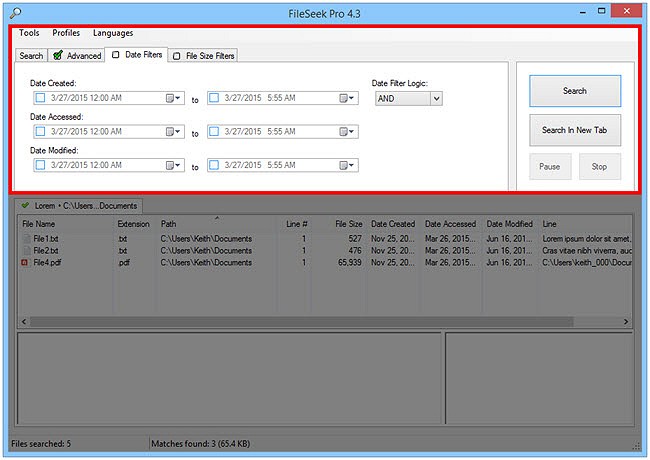Click the 'Files searched: 5' status text

tap(41, 444)
